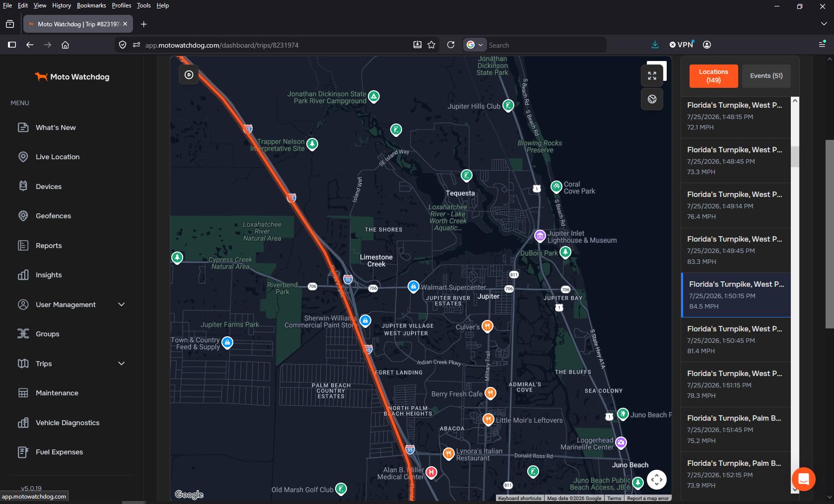Open the map Terms link
Viewport: 834px width, 504px height.
[x=614, y=498]
